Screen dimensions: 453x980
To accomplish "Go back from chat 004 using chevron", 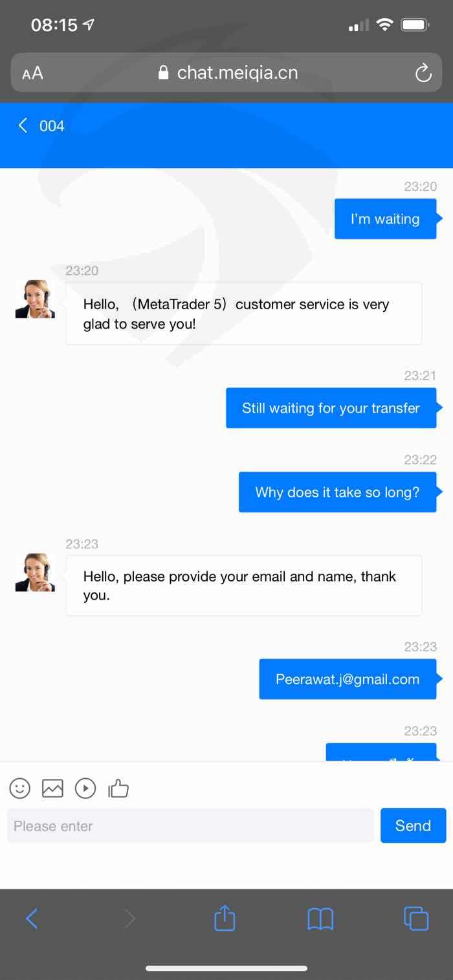I will point(23,125).
